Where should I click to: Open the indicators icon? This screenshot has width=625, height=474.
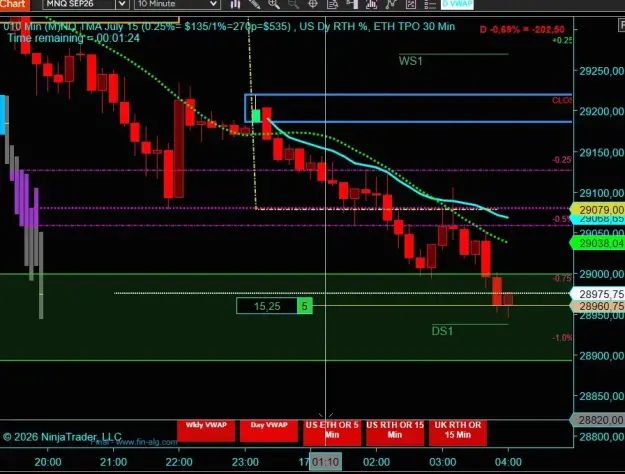371,4
